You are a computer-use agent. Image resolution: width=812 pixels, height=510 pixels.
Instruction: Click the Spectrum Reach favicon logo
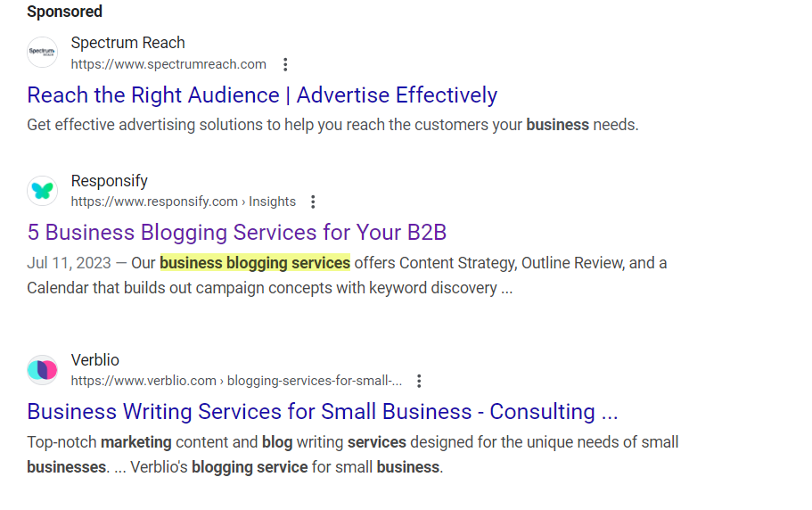pos(43,52)
